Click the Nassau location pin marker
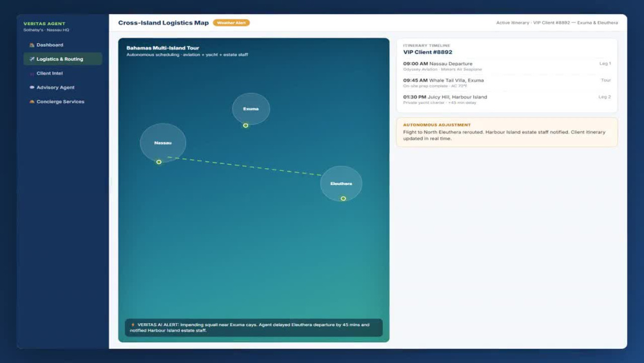The width and height of the screenshot is (644, 363). [159, 162]
